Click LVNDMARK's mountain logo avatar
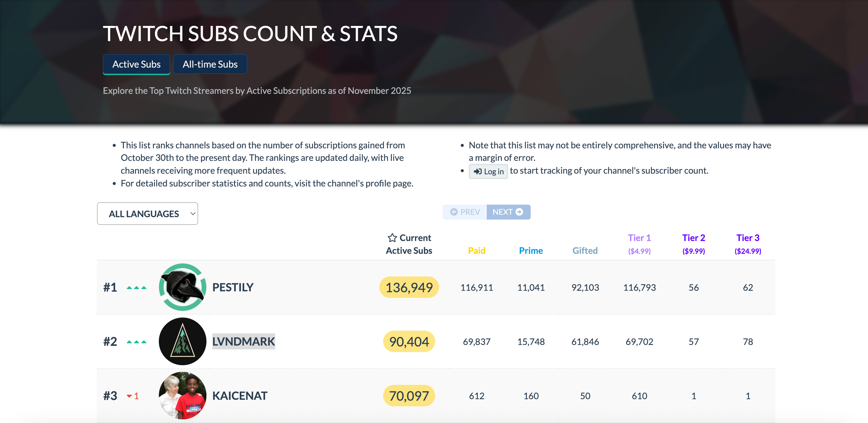 pyautogui.click(x=182, y=341)
